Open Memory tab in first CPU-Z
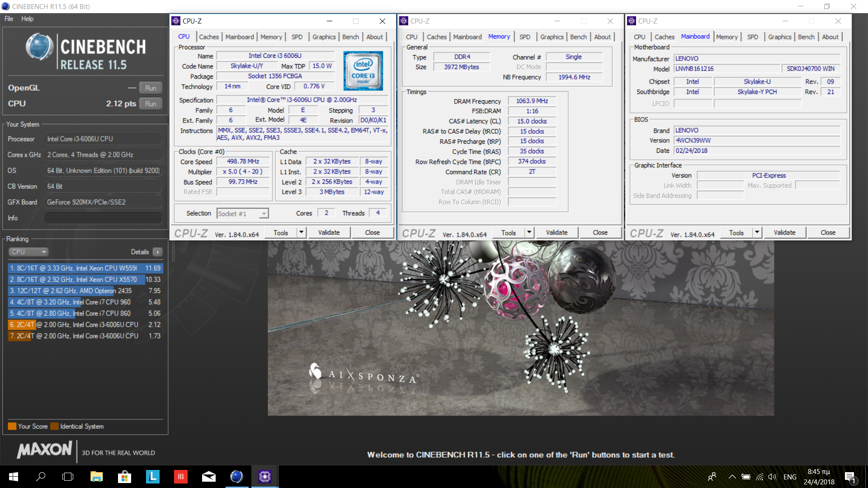The height and width of the screenshot is (488, 868). pos(271,37)
